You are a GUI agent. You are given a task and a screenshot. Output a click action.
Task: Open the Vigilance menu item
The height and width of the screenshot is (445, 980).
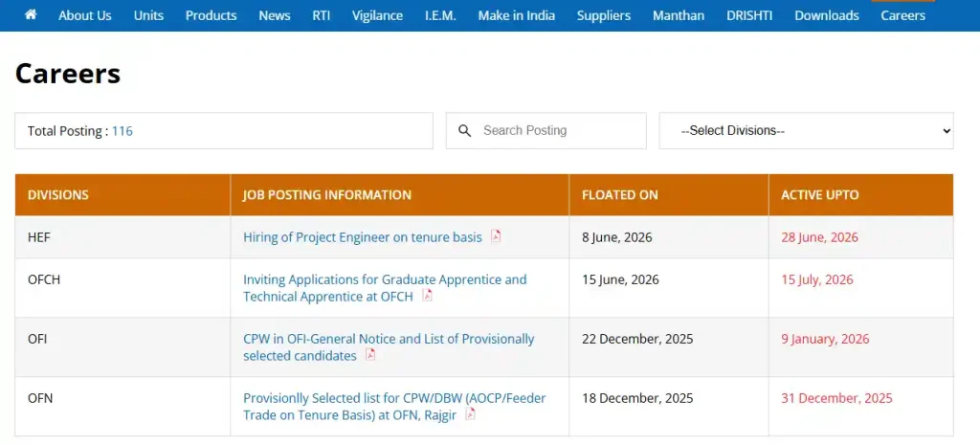point(377,15)
